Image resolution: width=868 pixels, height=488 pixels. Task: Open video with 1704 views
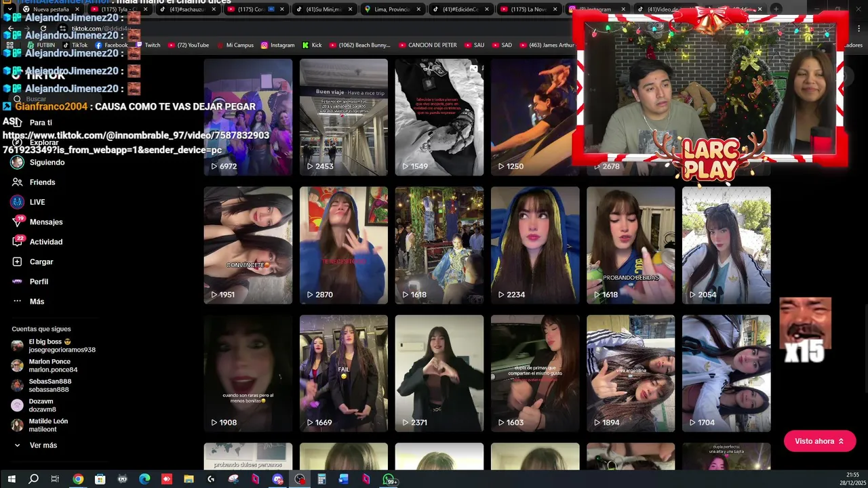[x=726, y=373]
